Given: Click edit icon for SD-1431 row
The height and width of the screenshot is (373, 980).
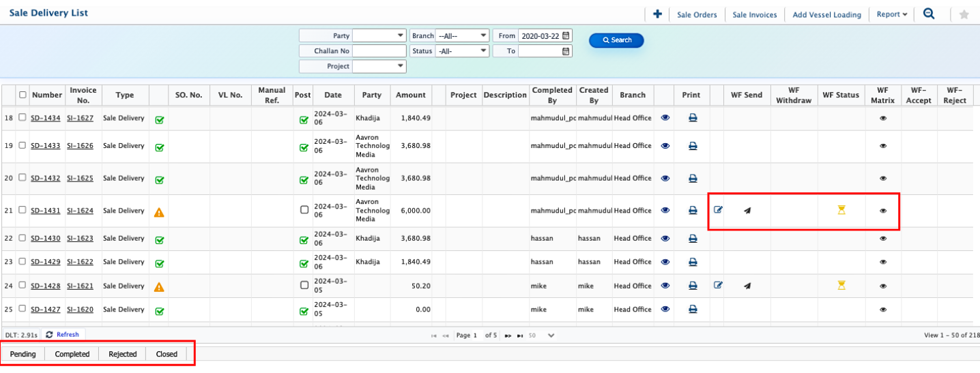Looking at the screenshot, I should (717, 210).
